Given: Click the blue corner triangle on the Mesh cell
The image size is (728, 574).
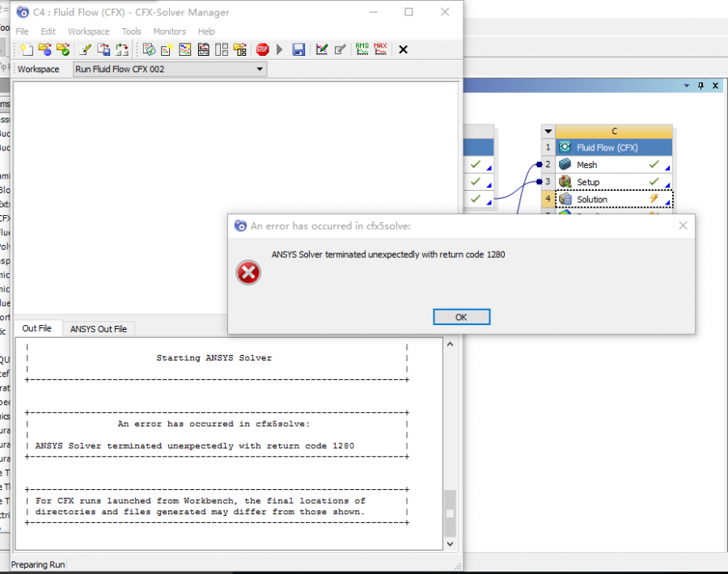Looking at the screenshot, I should pyautogui.click(x=667, y=168).
